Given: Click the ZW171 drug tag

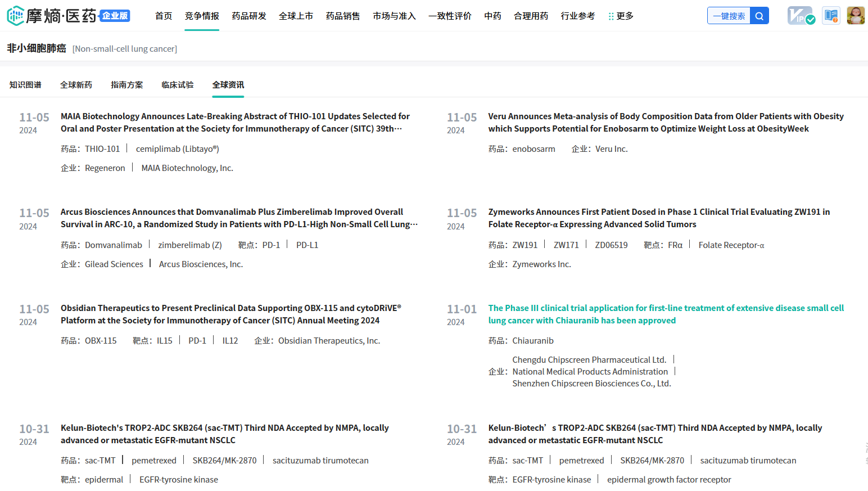Looking at the screenshot, I should point(566,245).
